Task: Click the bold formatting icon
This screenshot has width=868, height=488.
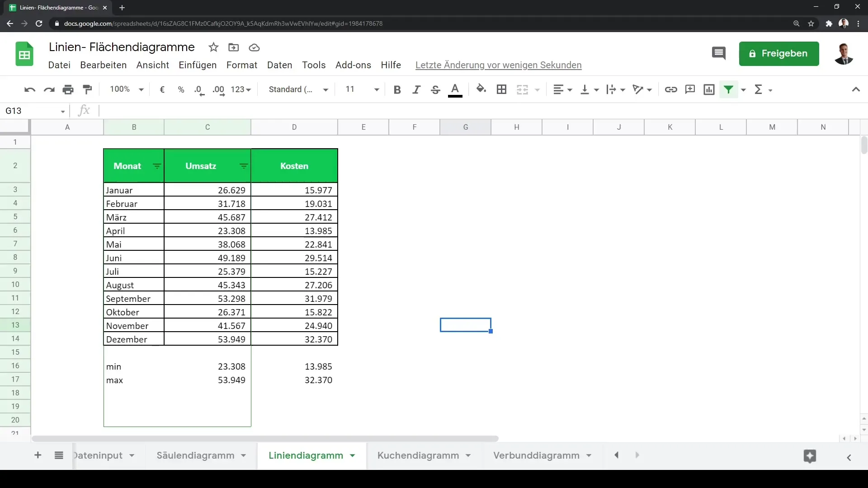Action: [397, 89]
